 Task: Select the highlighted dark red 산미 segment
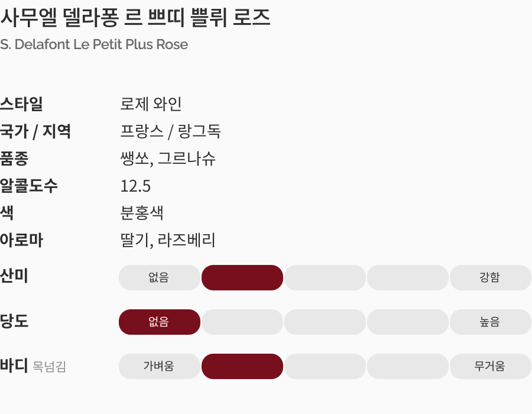[x=242, y=278]
